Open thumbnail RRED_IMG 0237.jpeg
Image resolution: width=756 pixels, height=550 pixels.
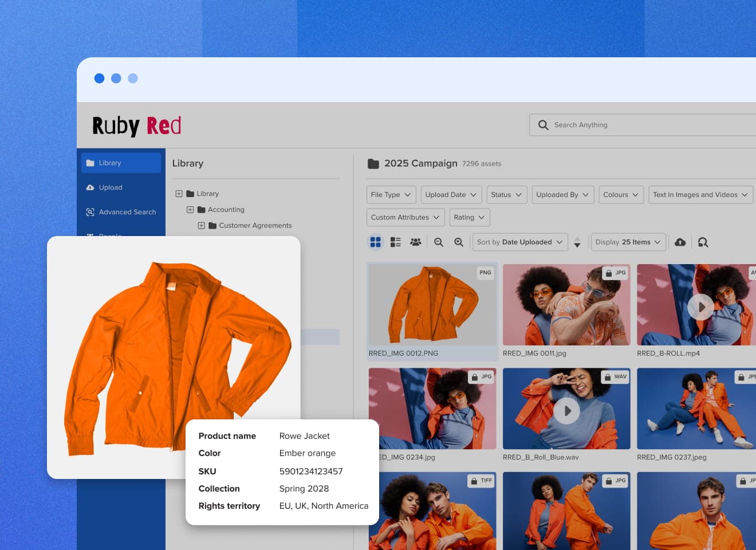coord(696,408)
